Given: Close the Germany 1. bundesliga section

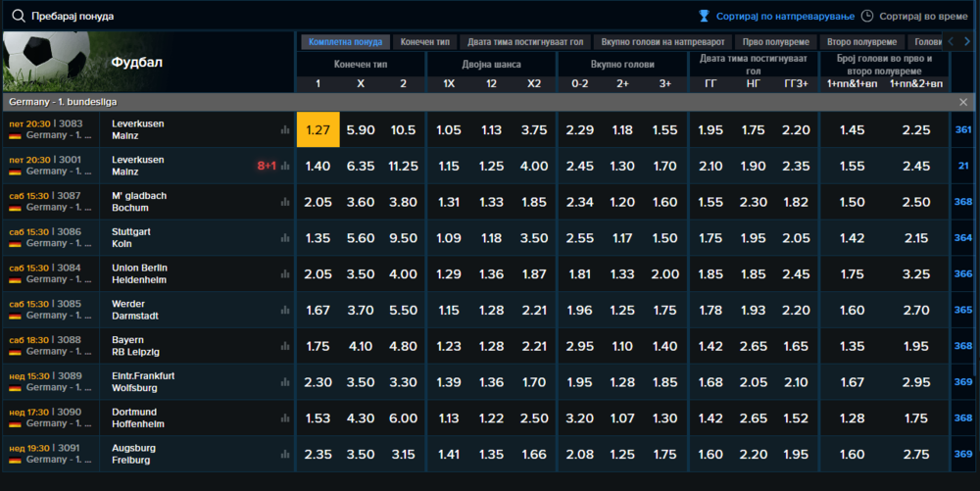Looking at the screenshot, I should (x=962, y=102).
